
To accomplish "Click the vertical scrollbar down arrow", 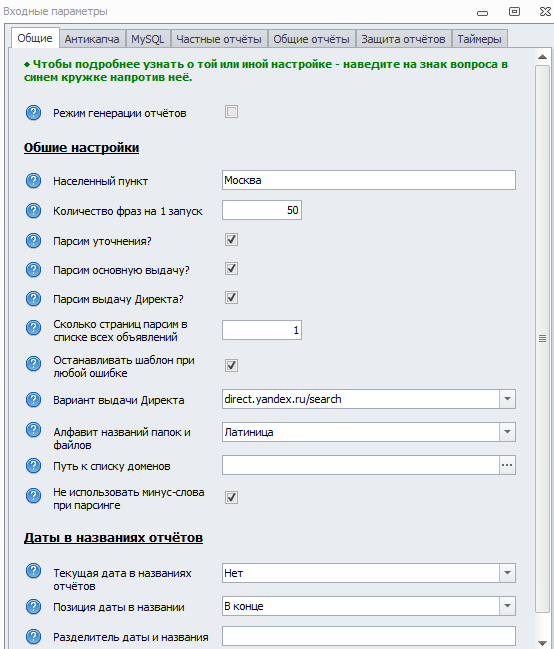I will 542,643.
